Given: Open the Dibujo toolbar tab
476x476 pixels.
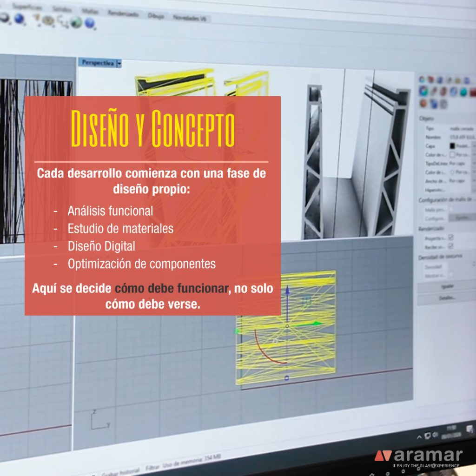Looking at the screenshot, I should pyautogui.click(x=156, y=16).
